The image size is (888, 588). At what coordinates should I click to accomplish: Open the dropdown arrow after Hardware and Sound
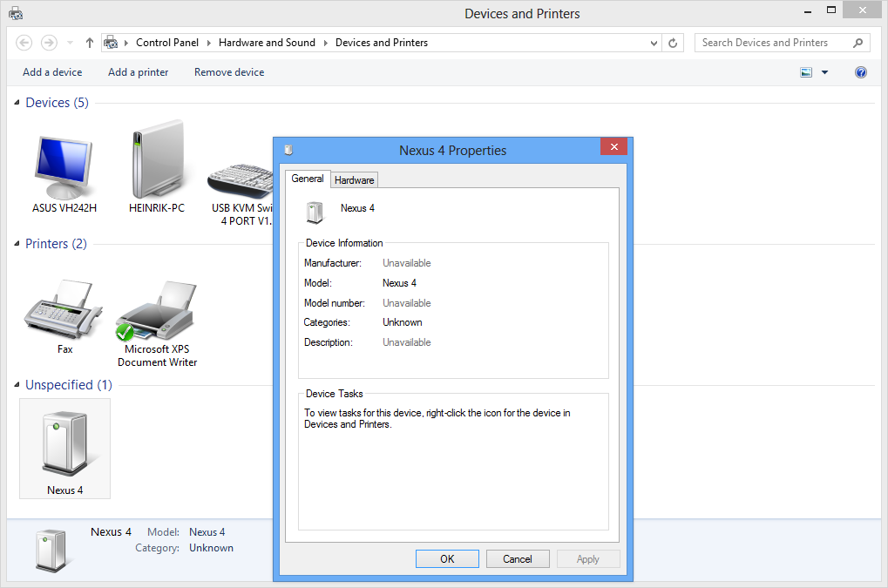click(x=326, y=43)
